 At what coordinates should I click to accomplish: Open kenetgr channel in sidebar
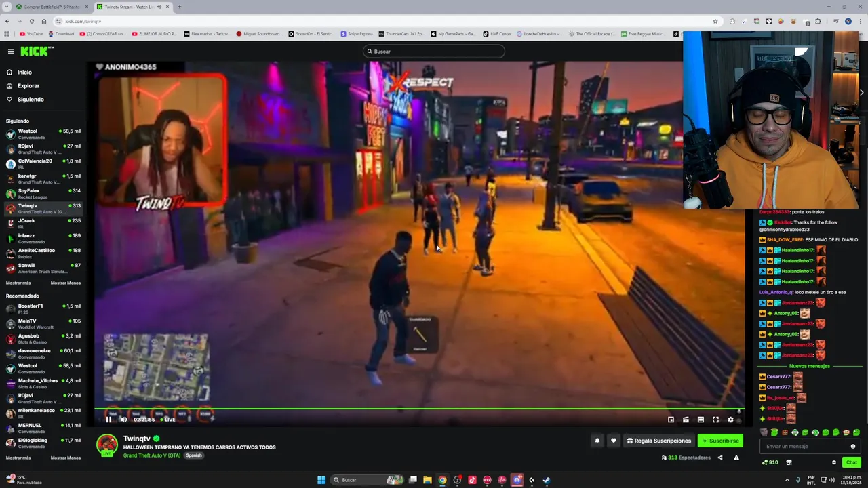click(x=43, y=179)
